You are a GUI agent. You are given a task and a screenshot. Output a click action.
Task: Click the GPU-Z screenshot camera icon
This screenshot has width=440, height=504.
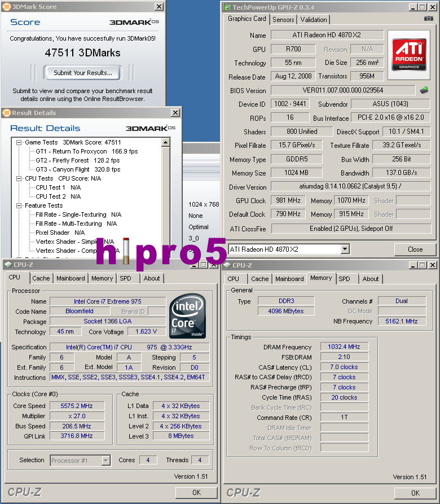[429, 19]
